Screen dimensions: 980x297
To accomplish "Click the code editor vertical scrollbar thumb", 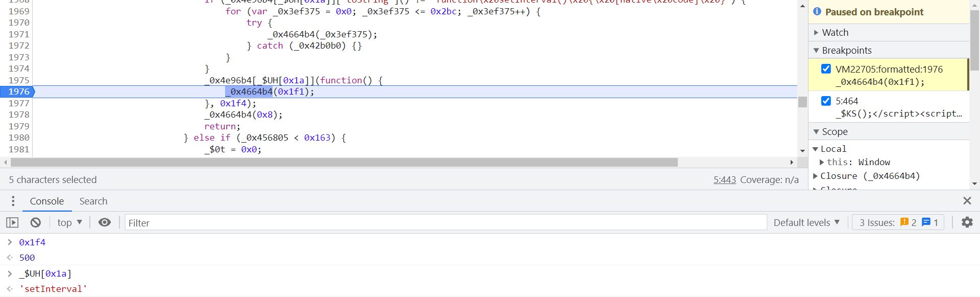I will coord(802,102).
